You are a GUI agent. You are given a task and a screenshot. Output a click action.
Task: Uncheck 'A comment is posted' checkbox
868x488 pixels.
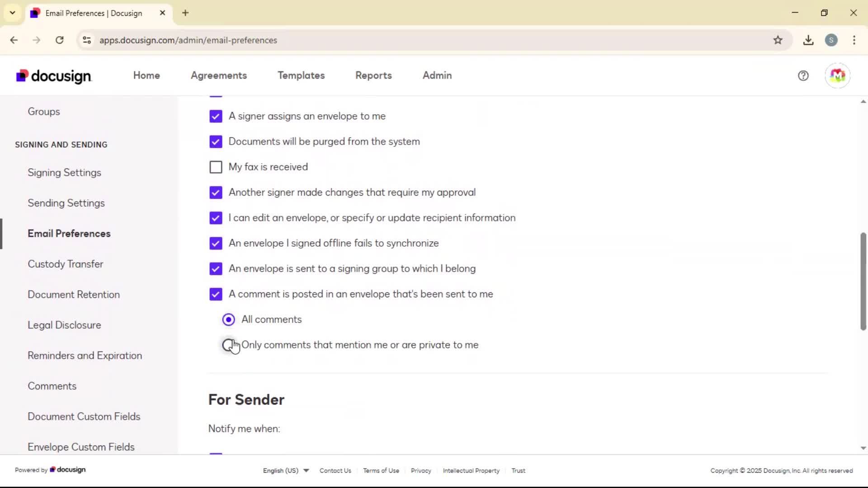pos(216,294)
